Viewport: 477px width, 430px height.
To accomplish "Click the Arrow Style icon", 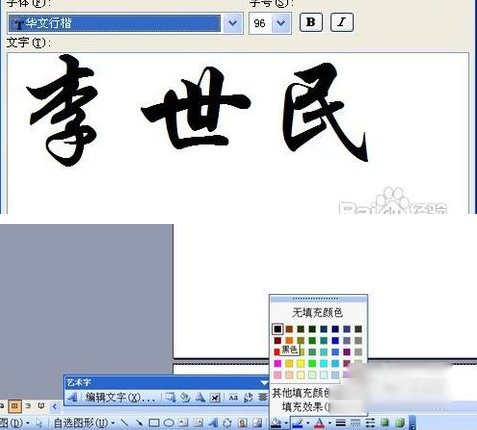I will pyautogui.click(x=370, y=423).
